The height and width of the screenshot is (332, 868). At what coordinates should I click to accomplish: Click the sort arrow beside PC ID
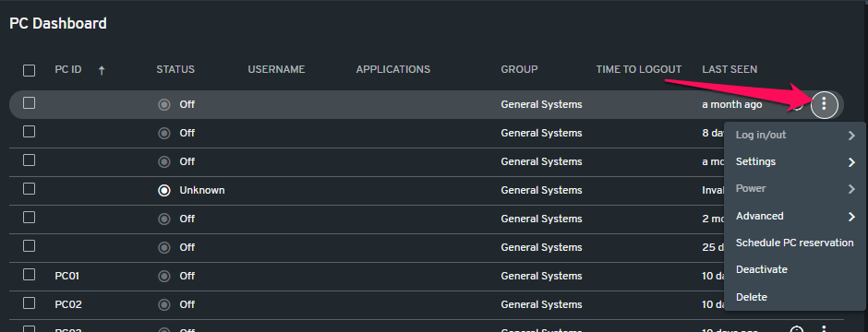tap(102, 70)
